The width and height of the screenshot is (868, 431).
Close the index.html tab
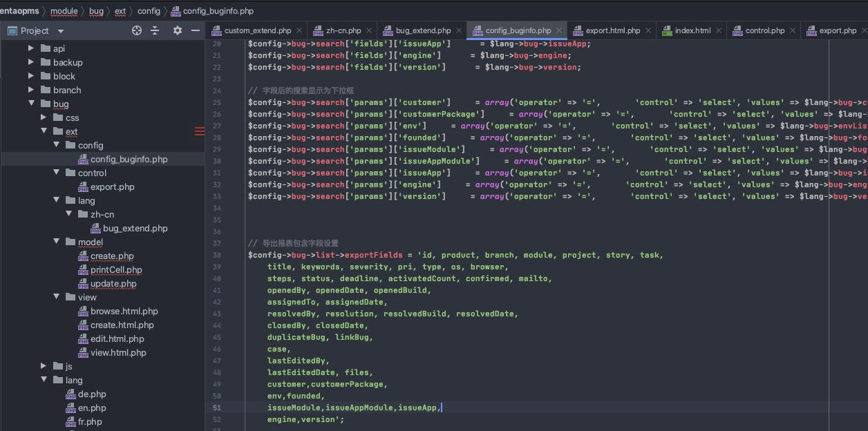(719, 30)
